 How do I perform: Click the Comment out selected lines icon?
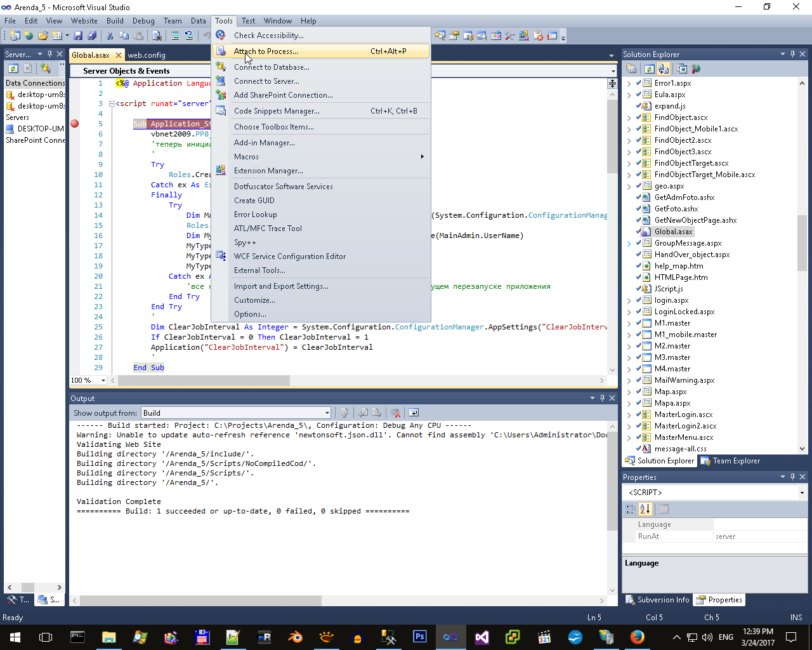[x=174, y=36]
